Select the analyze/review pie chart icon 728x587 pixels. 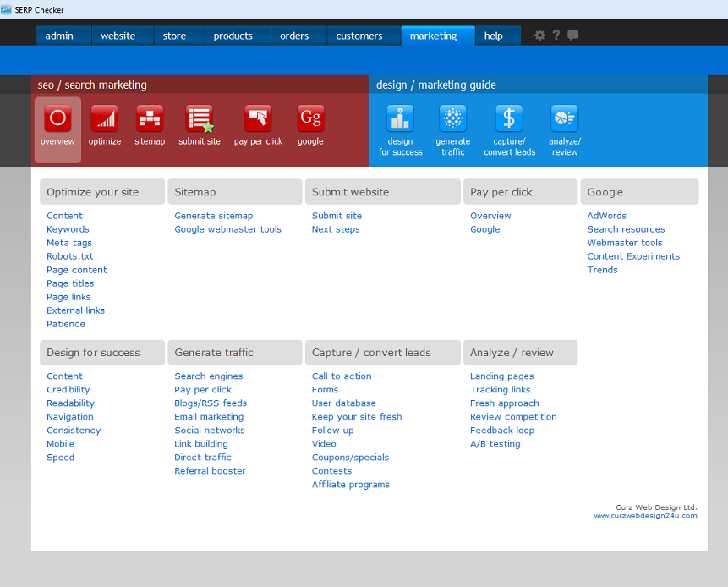[x=564, y=119]
